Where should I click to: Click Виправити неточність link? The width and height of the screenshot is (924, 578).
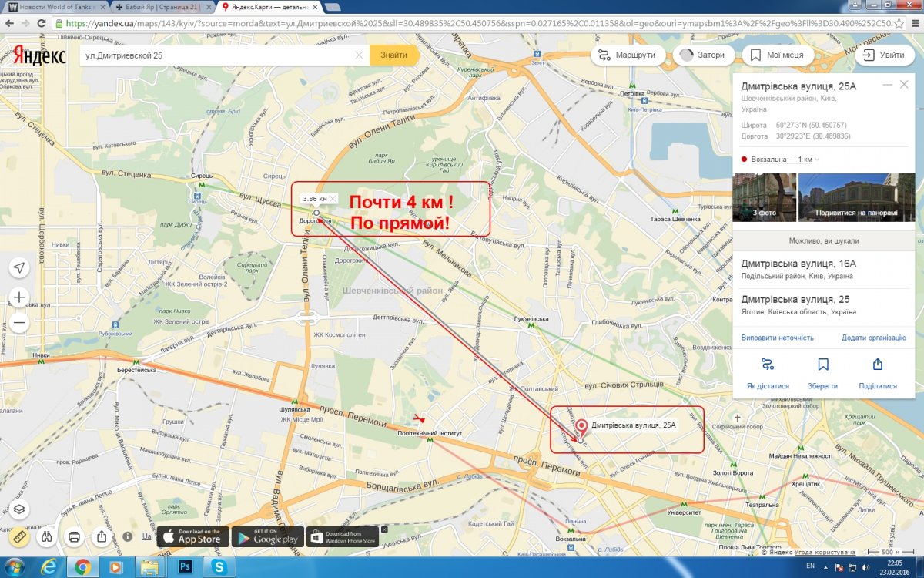778,338
